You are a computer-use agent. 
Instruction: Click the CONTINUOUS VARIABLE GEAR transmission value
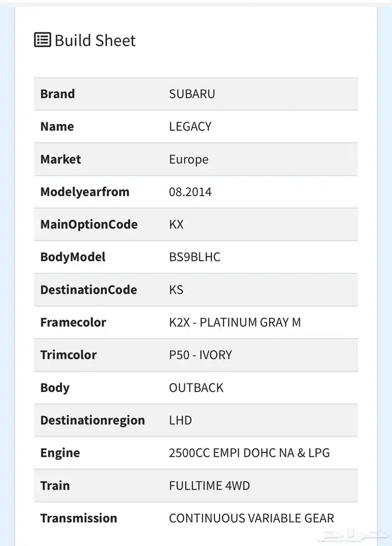coord(251,518)
